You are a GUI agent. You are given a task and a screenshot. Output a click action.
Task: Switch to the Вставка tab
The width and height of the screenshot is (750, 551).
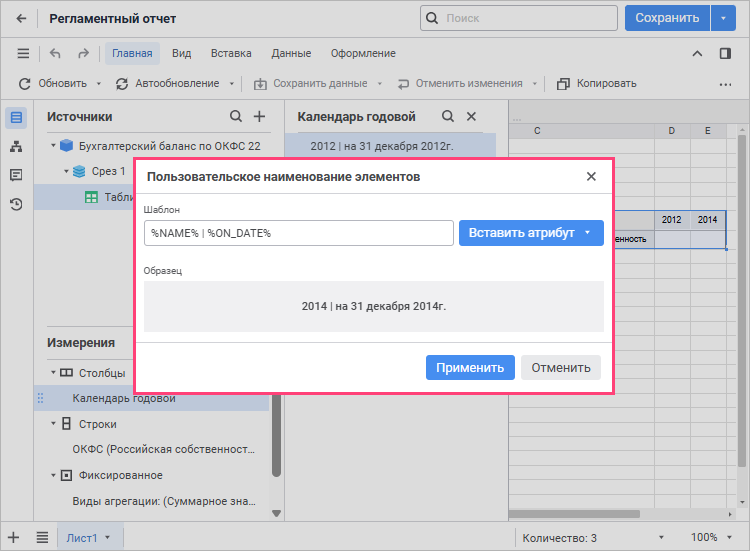click(x=231, y=53)
